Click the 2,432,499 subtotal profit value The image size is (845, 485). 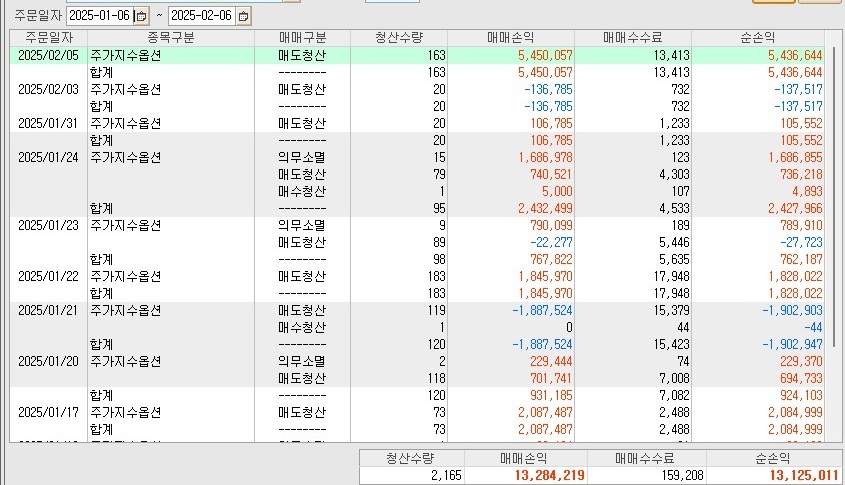[x=545, y=209]
